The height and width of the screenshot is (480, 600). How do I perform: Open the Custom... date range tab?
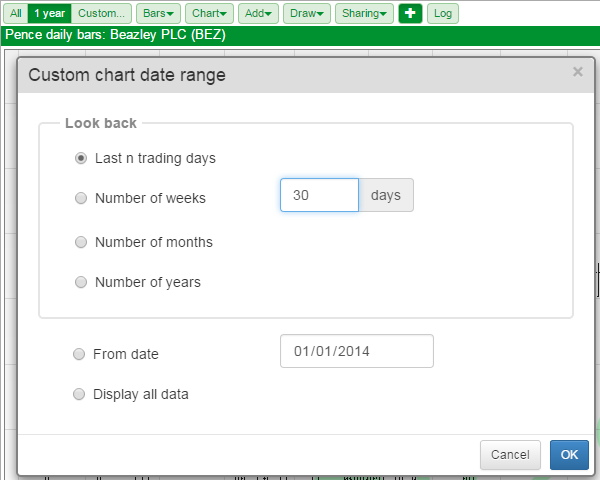coord(101,13)
